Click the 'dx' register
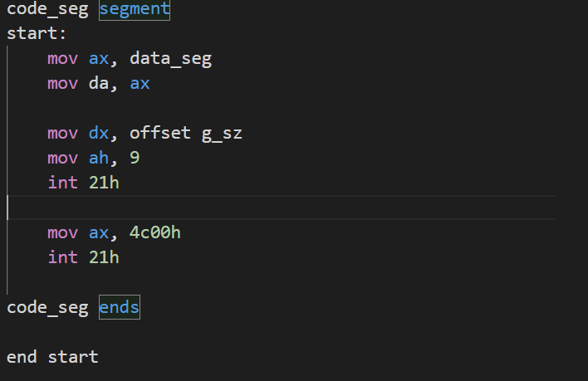Viewport: 588px width, 381px height. click(99, 133)
